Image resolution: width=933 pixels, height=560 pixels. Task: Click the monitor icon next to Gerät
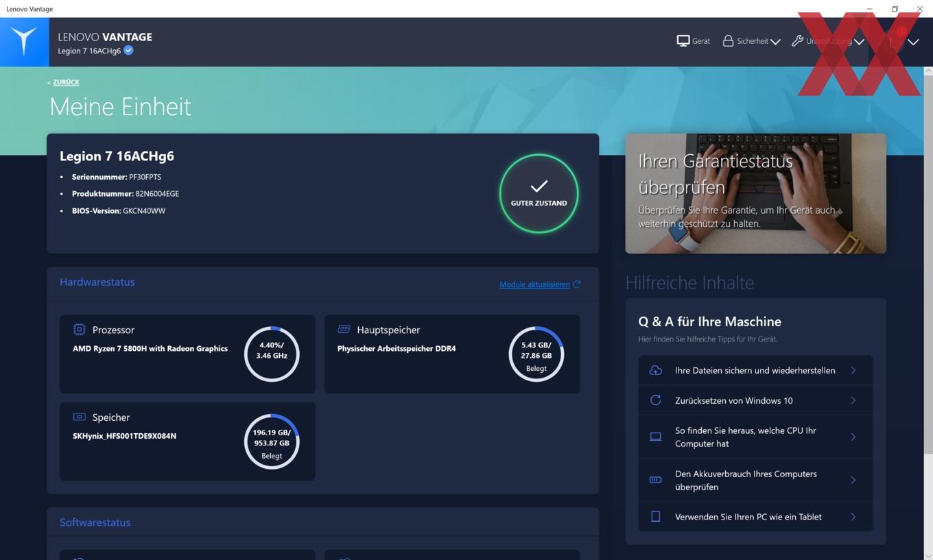683,41
